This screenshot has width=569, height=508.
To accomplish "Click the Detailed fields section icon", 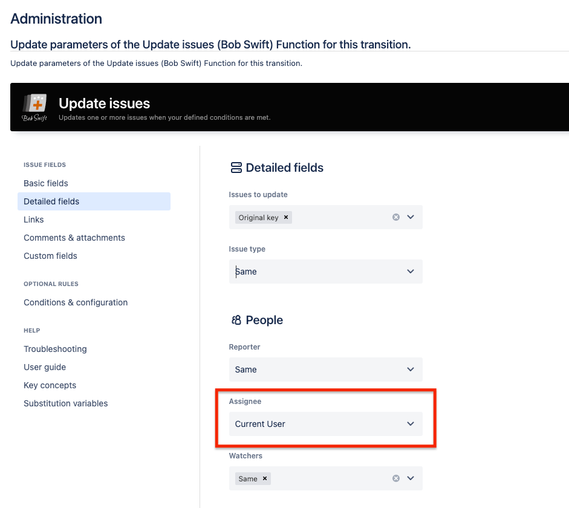I will coord(236,168).
